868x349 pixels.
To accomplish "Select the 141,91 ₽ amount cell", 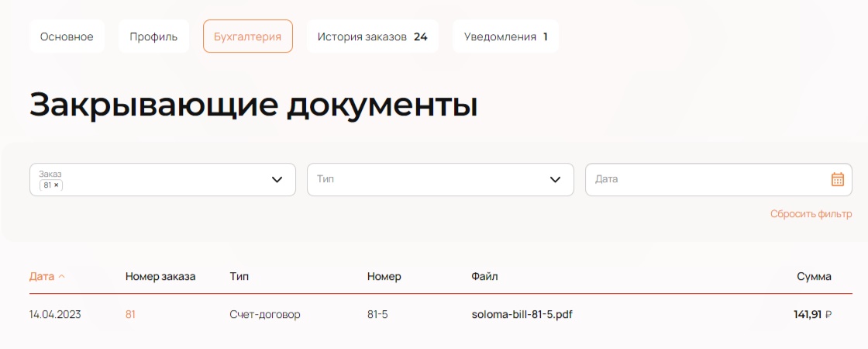I will click(811, 314).
